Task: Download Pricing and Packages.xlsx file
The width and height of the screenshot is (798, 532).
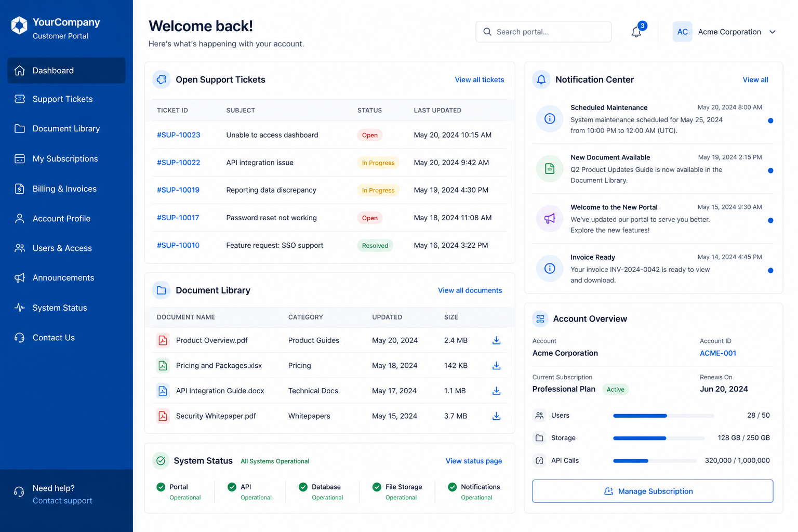Action: [x=496, y=366]
